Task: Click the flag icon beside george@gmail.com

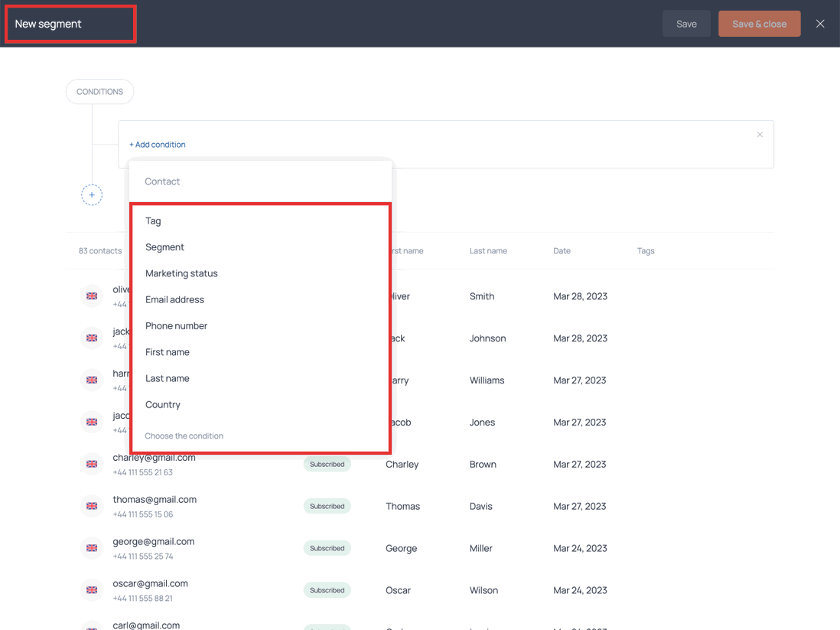Action: pos(92,548)
